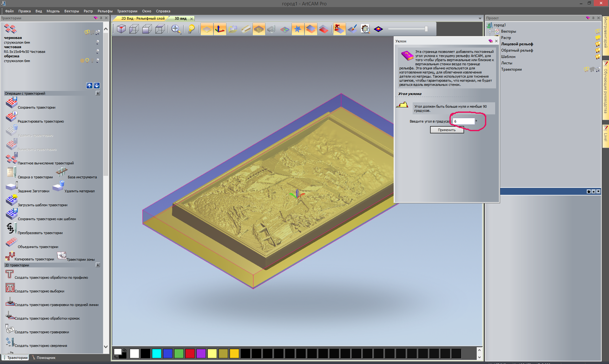Toggle visibility bulbs for Векторы

point(598,31)
